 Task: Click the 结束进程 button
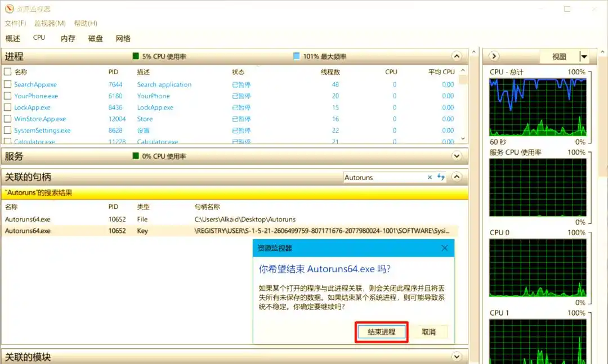point(381,332)
